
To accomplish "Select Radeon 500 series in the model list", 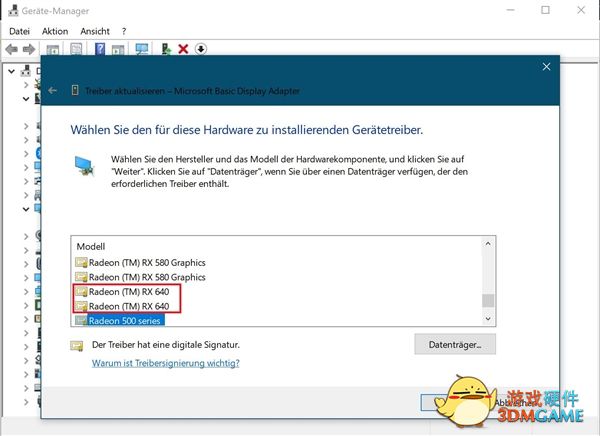I will coord(124,321).
